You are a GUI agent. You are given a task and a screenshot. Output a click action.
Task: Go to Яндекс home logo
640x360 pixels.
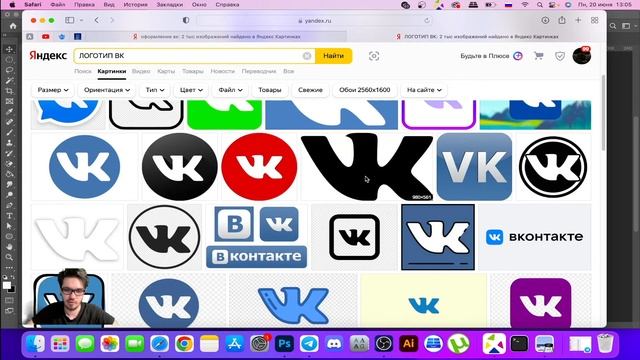click(x=48, y=56)
